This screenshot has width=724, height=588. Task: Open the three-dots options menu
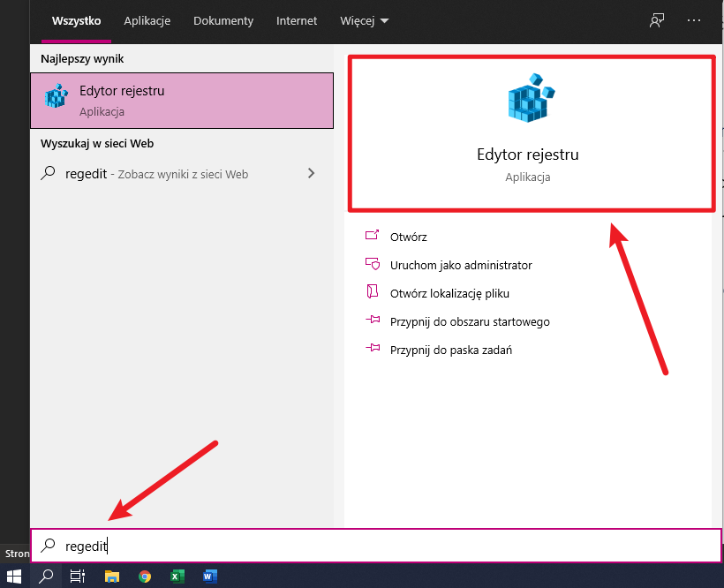click(693, 20)
